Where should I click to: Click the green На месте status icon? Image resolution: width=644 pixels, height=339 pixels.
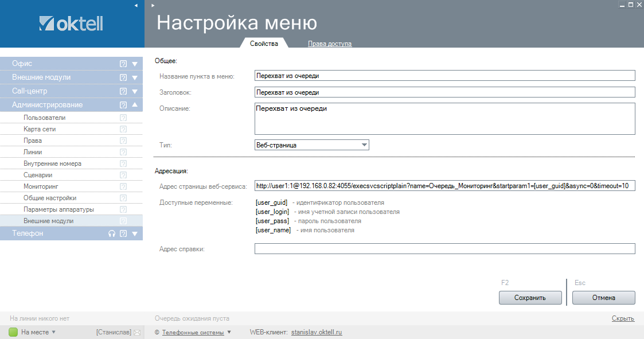13,332
